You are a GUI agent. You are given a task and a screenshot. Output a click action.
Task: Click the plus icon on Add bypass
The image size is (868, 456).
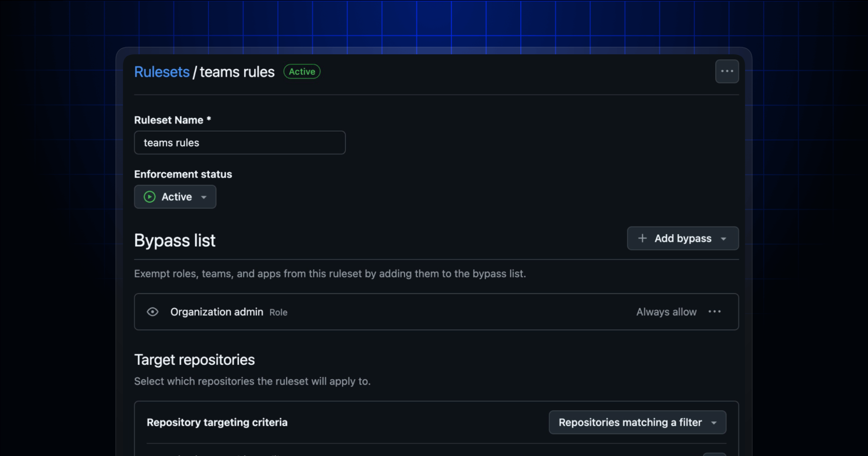643,238
